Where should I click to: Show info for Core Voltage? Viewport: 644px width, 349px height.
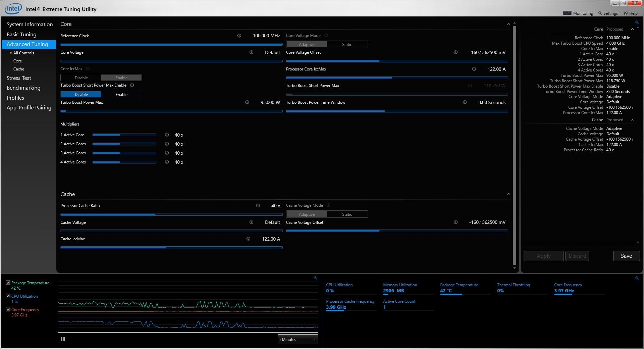[251, 52]
